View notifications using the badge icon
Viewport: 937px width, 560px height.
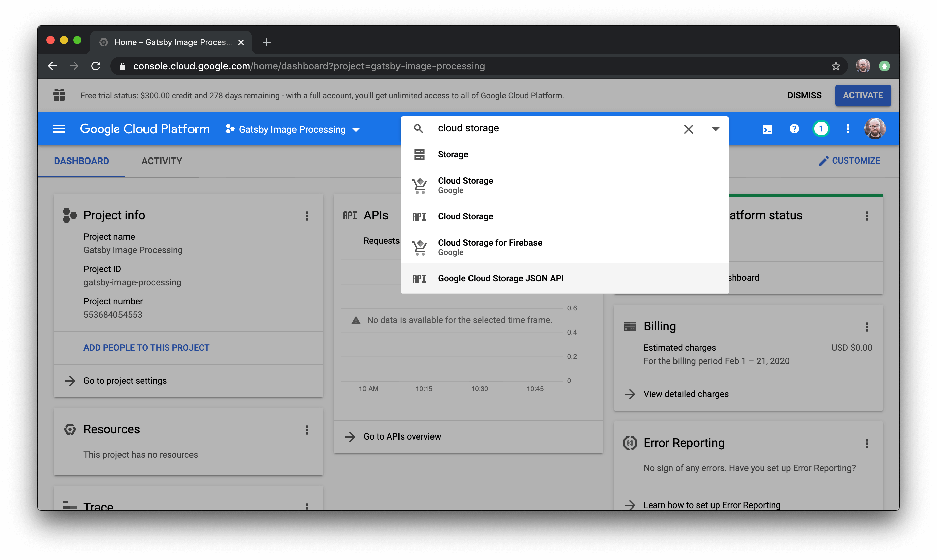click(x=821, y=129)
